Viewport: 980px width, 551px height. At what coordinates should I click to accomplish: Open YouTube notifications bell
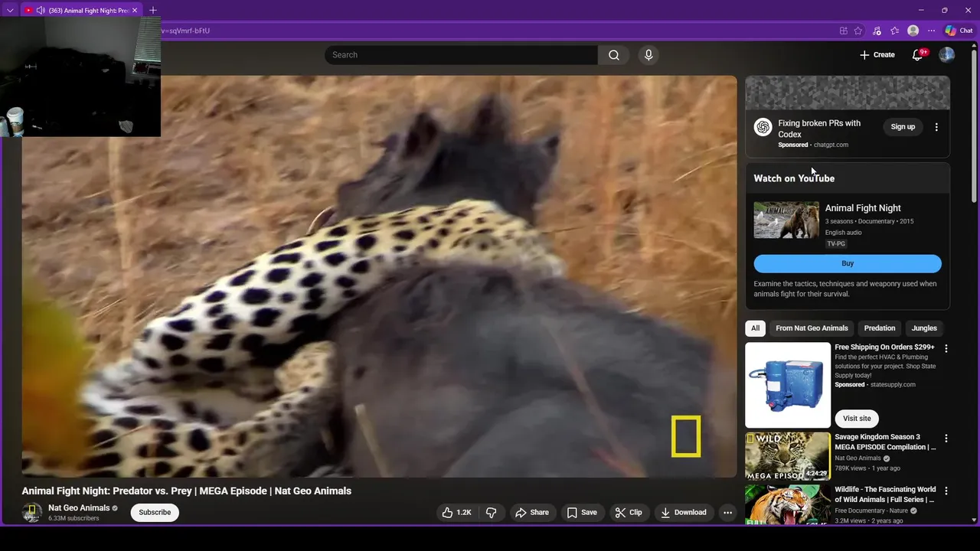click(917, 55)
